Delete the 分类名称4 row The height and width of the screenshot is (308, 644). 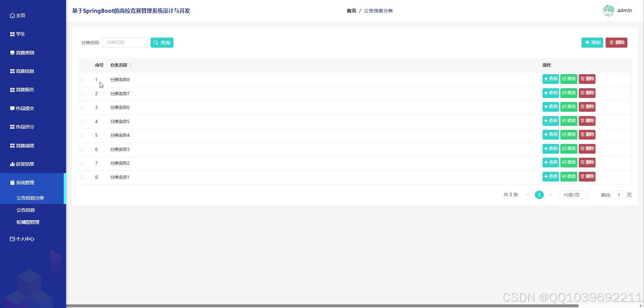tap(587, 135)
